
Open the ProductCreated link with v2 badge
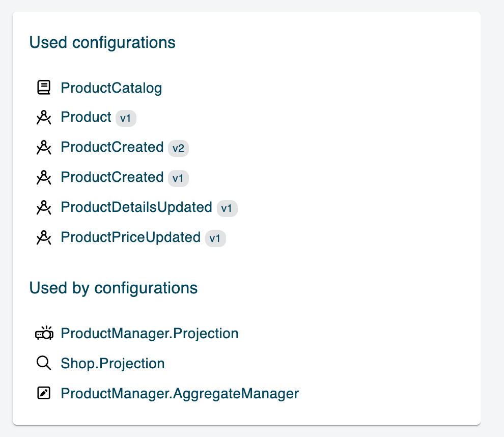click(x=111, y=147)
